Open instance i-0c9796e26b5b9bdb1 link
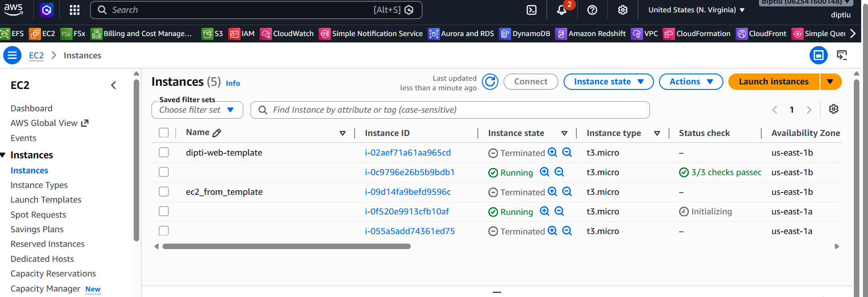This screenshot has width=868, height=297. click(410, 172)
